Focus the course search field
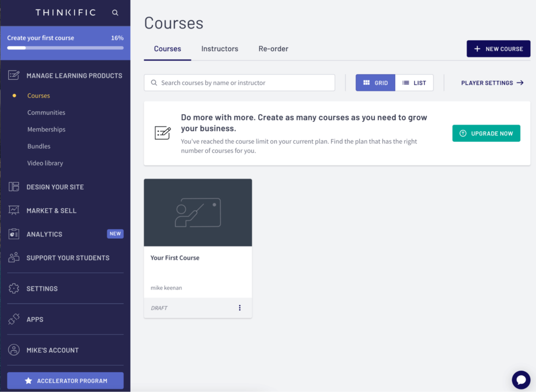Image resolution: width=536 pixels, height=392 pixels. click(239, 83)
